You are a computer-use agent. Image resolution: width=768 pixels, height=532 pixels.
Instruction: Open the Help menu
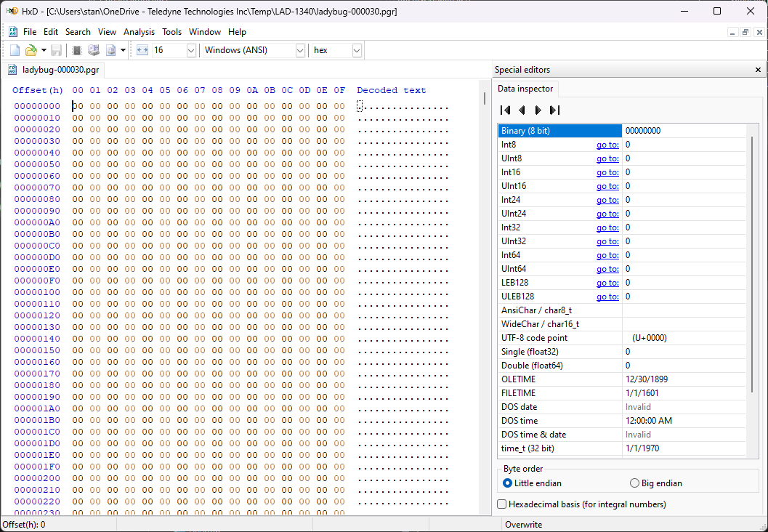pyautogui.click(x=237, y=32)
